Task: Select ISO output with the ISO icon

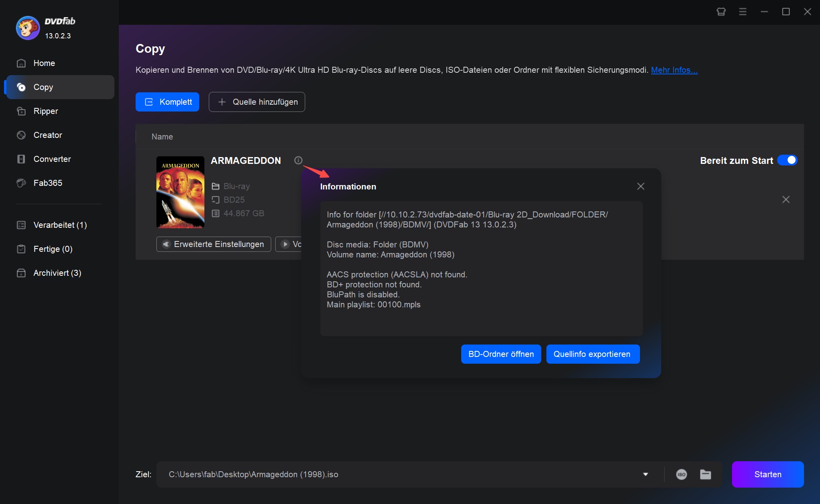Action: pos(682,474)
